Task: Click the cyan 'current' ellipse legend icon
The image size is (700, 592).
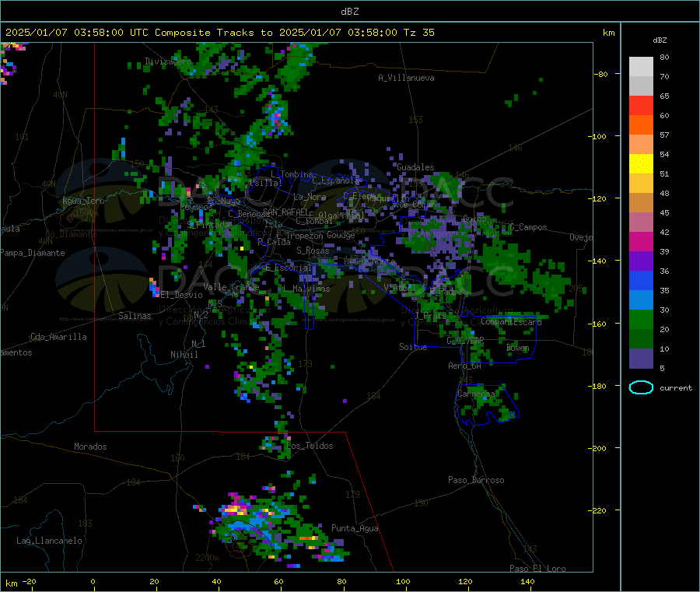Action: 641,387
